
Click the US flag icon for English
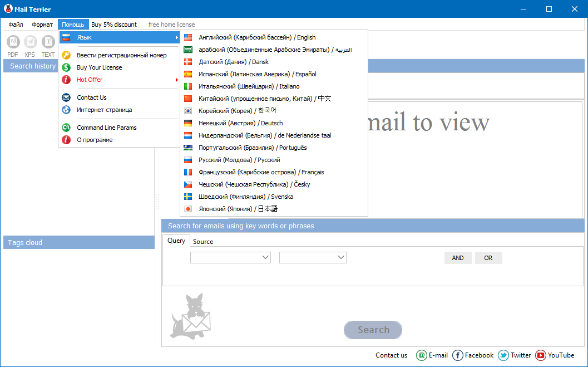pyautogui.click(x=188, y=37)
